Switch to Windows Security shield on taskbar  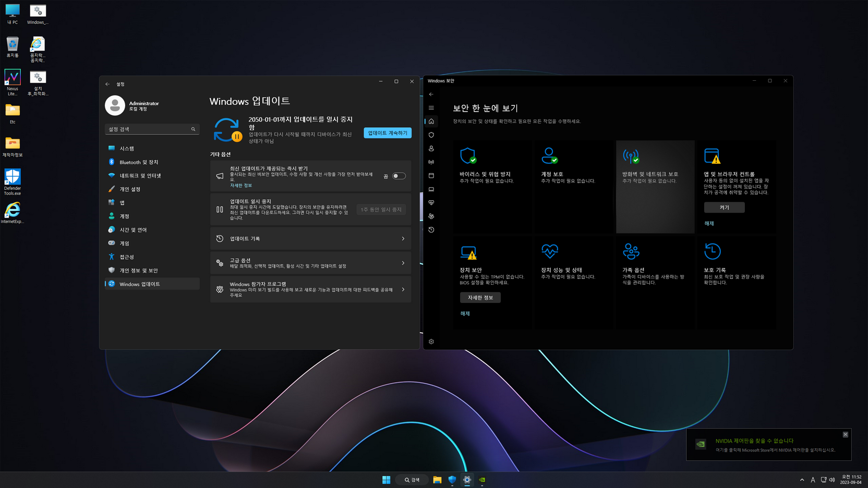452,480
